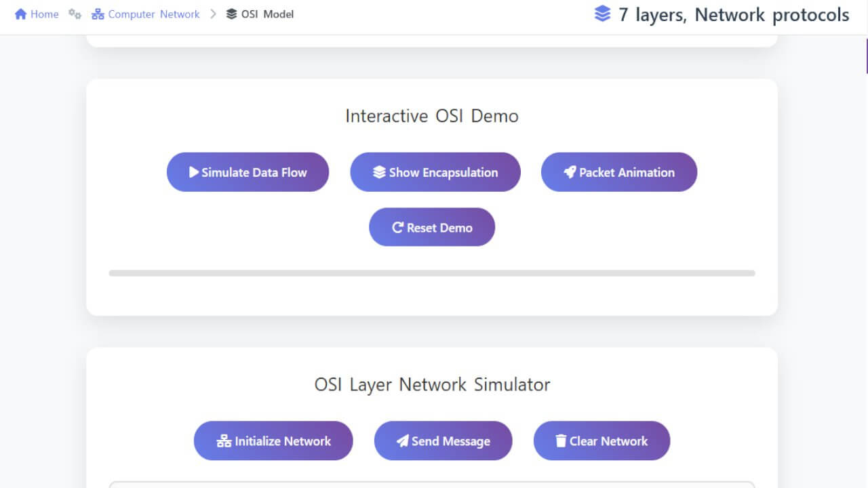
Task: Reset the interactive demo
Action: coord(431,227)
